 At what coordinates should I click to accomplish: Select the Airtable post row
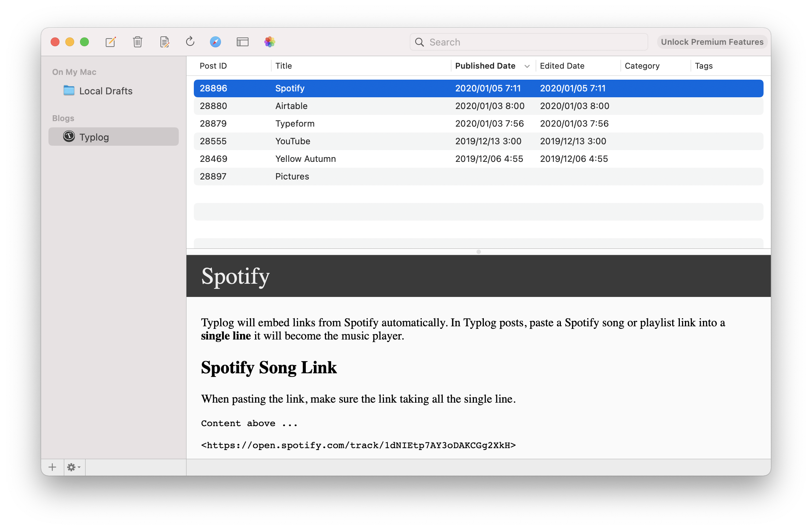[x=478, y=106]
